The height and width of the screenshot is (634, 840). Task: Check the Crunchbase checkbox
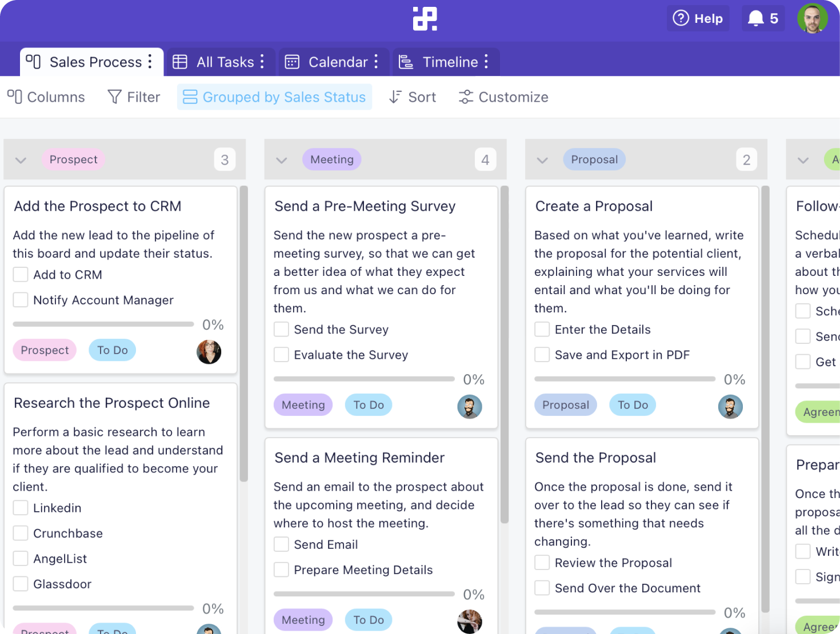(x=21, y=533)
